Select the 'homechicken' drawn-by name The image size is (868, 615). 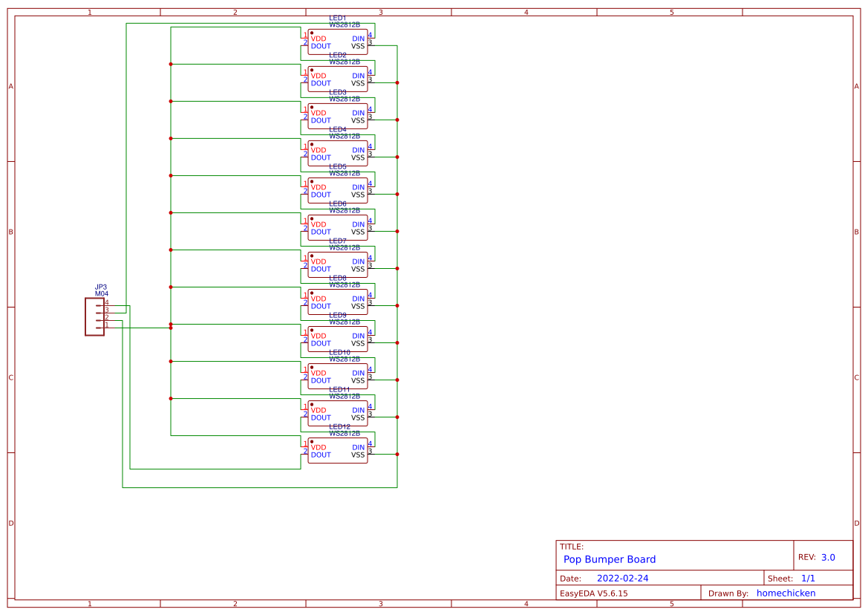tap(786, 593)
